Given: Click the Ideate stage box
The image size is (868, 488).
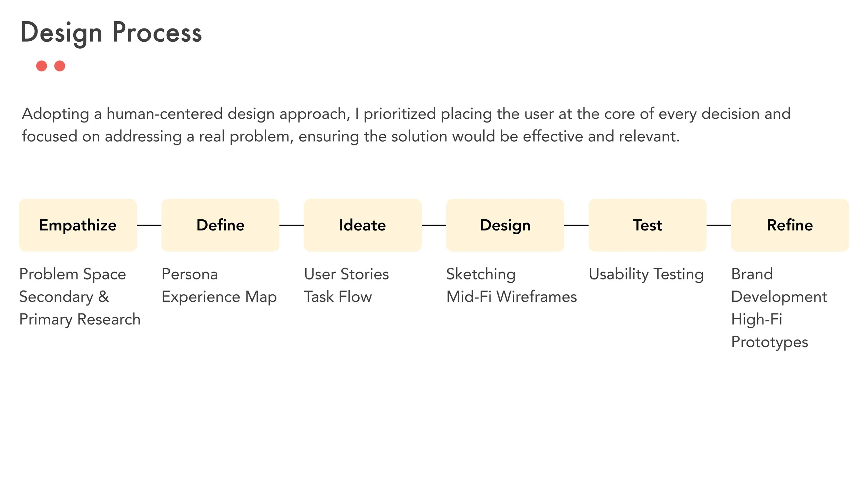Looking at the screenshot, I should pos(362,225).
